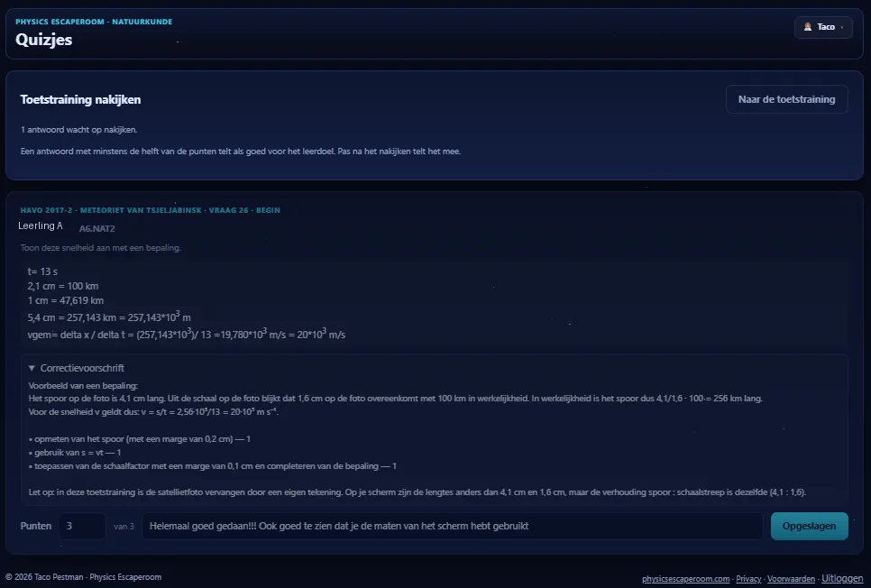Click the feedback comment text field
This screenshot has height=588, width=871.
452,526
